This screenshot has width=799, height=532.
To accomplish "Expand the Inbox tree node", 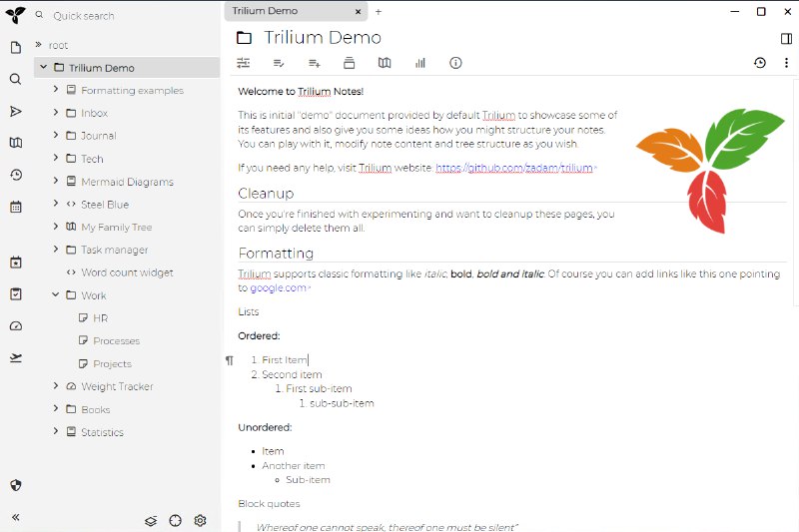I will pyautogui.click(x=56, y=112).
